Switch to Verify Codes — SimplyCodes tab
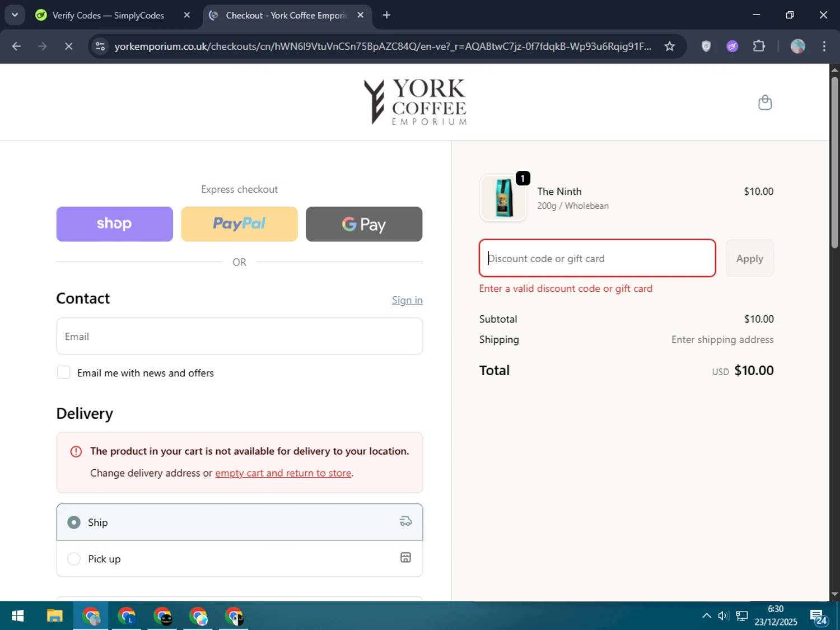 (108, 15)
